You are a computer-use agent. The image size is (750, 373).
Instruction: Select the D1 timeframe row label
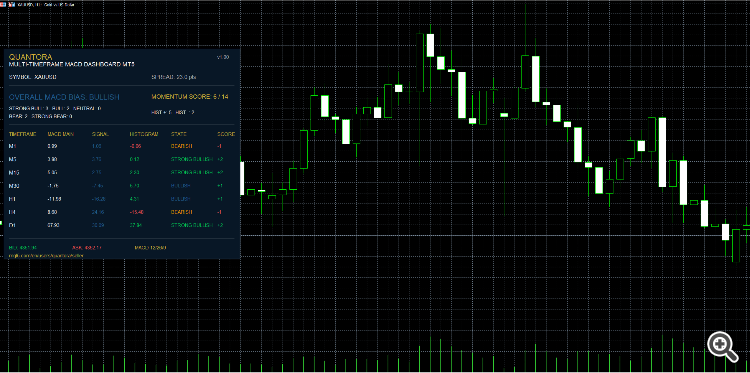coord(12,225)
